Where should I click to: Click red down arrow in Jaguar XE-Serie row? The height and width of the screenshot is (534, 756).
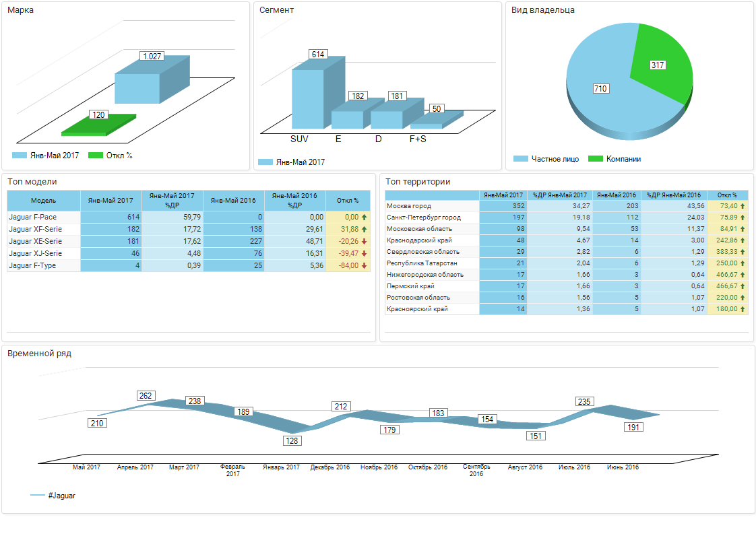click(x=364, y=241)
